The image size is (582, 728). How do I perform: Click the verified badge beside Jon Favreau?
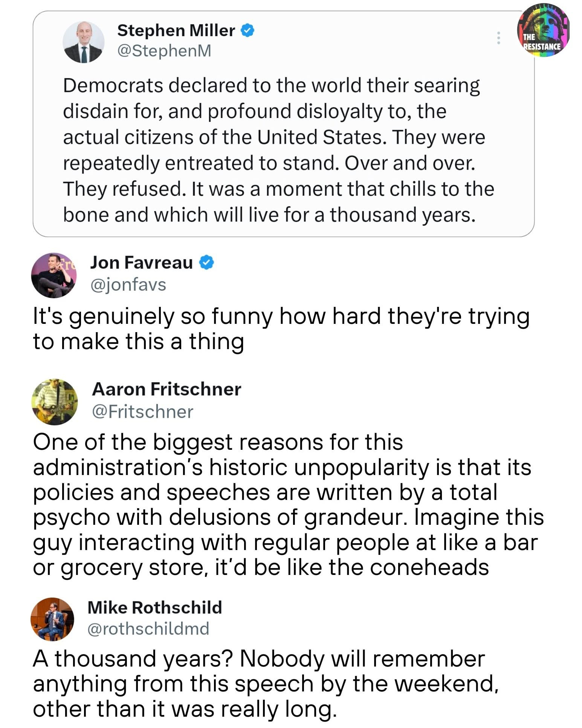(x=206, y=263)
